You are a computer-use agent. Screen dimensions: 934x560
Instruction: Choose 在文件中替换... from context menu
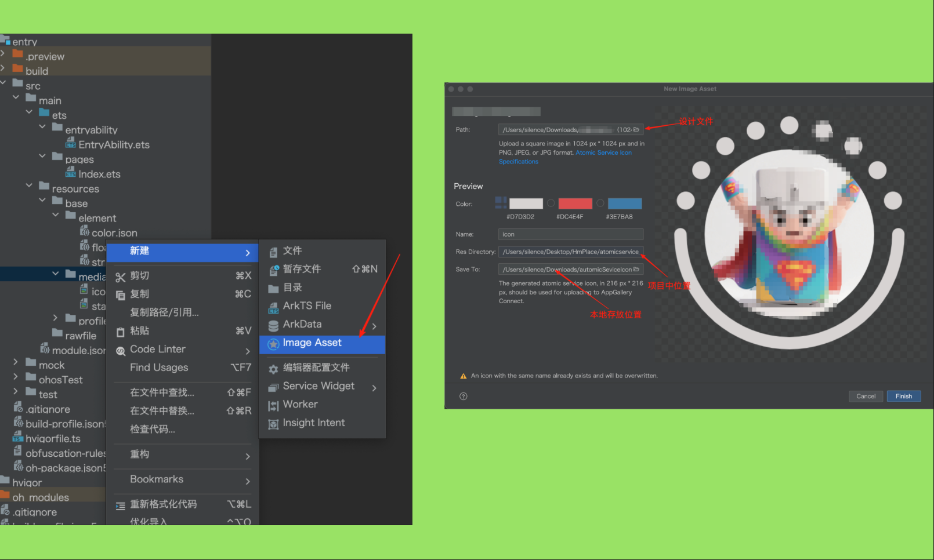point(183,411)
